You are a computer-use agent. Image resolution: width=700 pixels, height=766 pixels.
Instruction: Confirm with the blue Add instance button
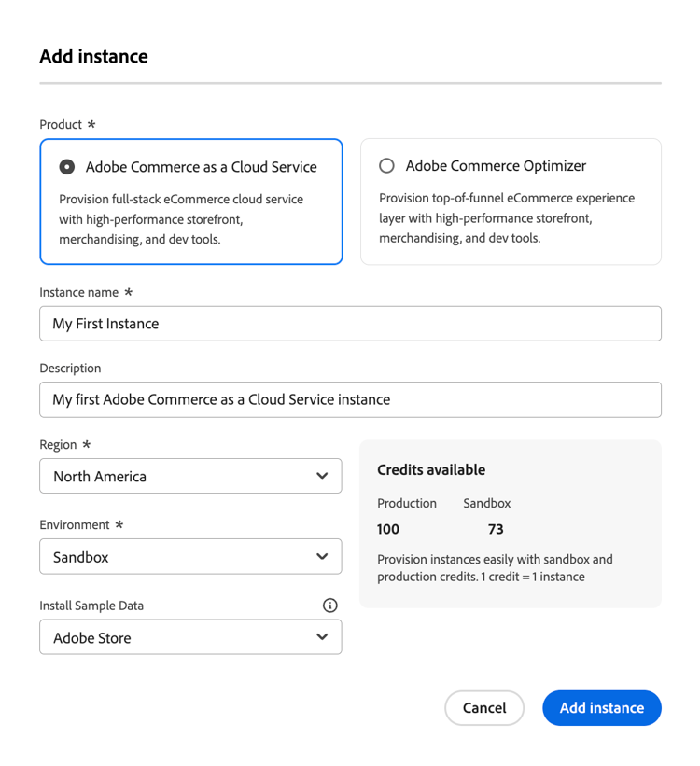[x=602, y=708]
